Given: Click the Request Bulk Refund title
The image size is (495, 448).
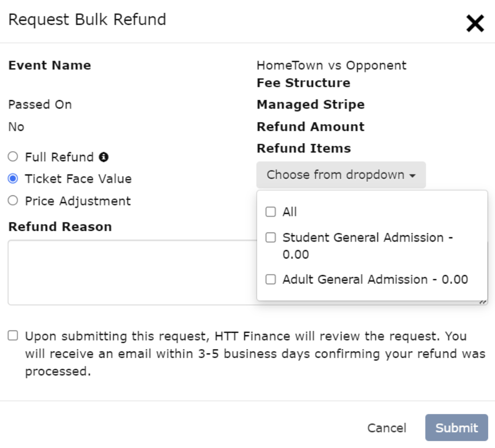Looking at the screenshot, I should point(87,20).
